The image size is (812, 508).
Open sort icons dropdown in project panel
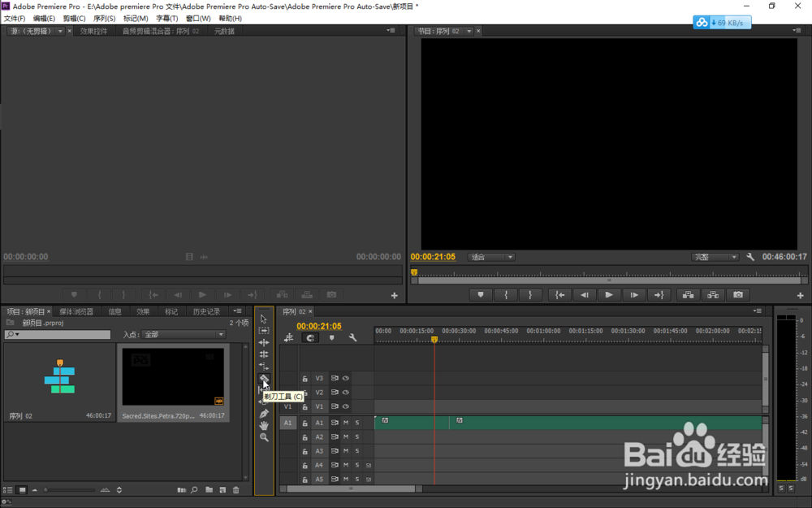point(119,490)
